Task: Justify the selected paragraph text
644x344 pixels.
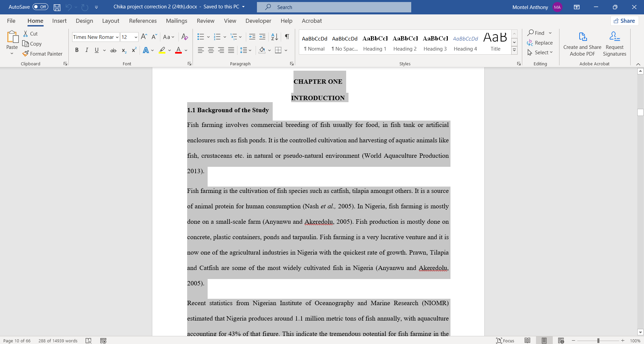Action: tap(231, 50)
